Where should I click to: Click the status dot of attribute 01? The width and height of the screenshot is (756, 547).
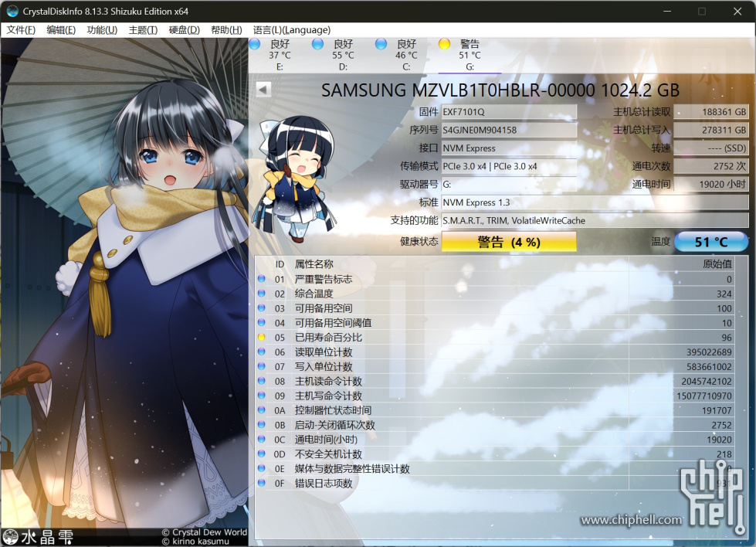pyautogui.click(x=262, y=279)
